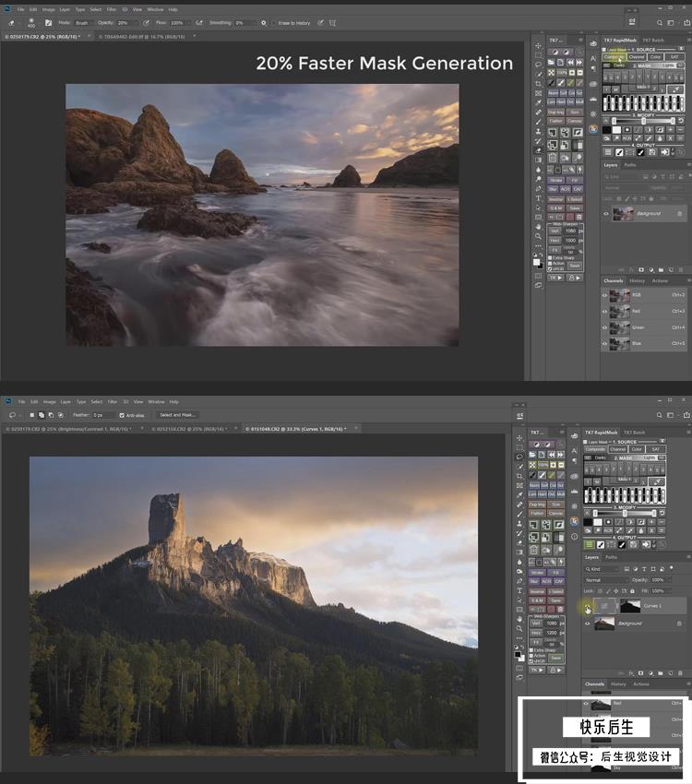This screenshot has width=692, height=784.
Task: Select the Crop tool in the top window toolbar
Action: (x=538, y=84)
